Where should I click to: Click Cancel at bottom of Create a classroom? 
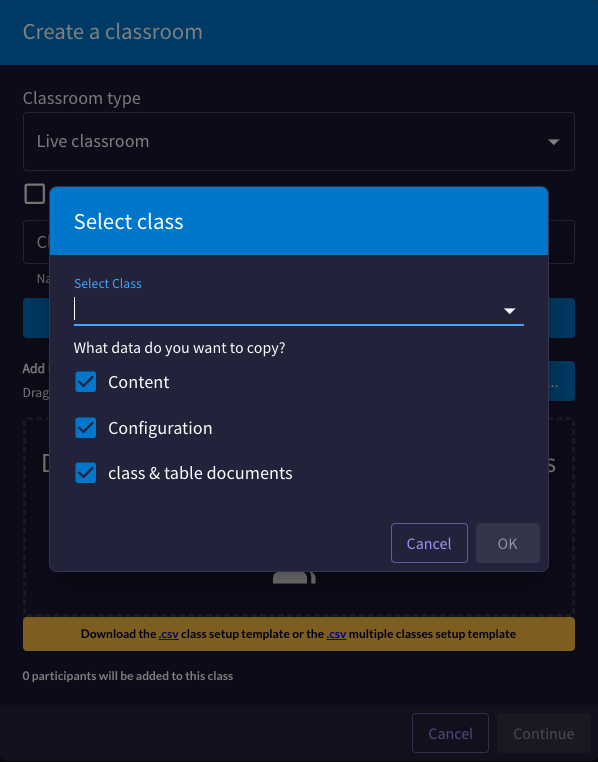coord(450,733)
